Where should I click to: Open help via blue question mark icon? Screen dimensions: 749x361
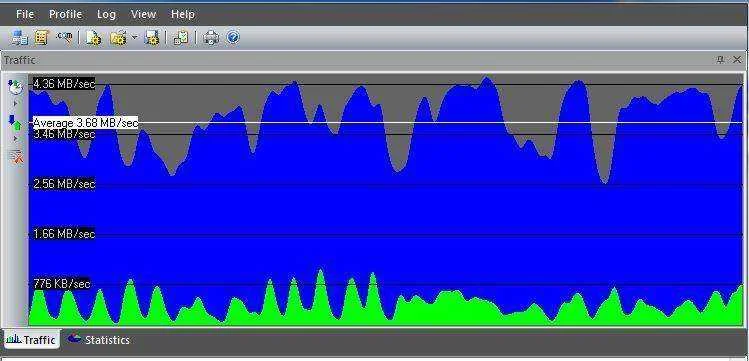[x=233, y=37]
